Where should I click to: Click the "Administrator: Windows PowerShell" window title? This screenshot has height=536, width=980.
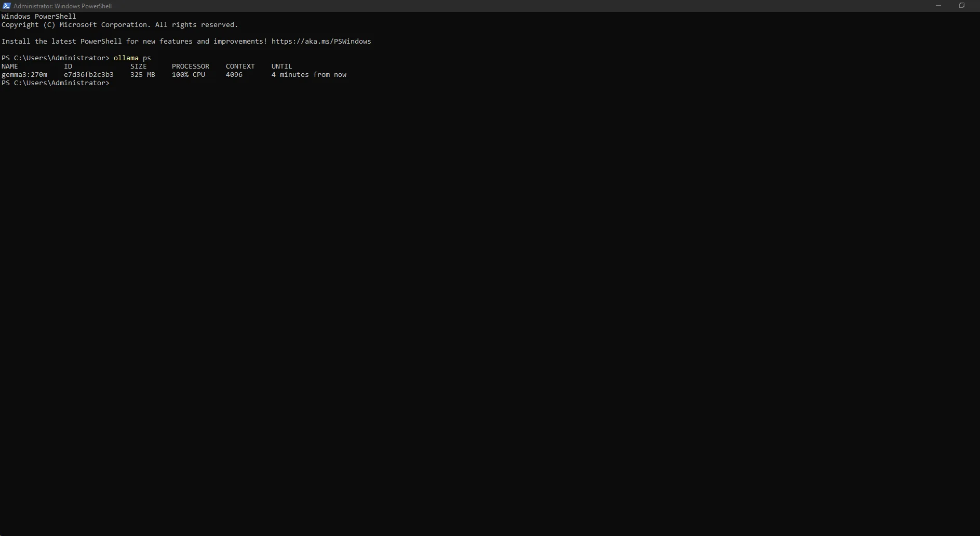tap(62, 6)
